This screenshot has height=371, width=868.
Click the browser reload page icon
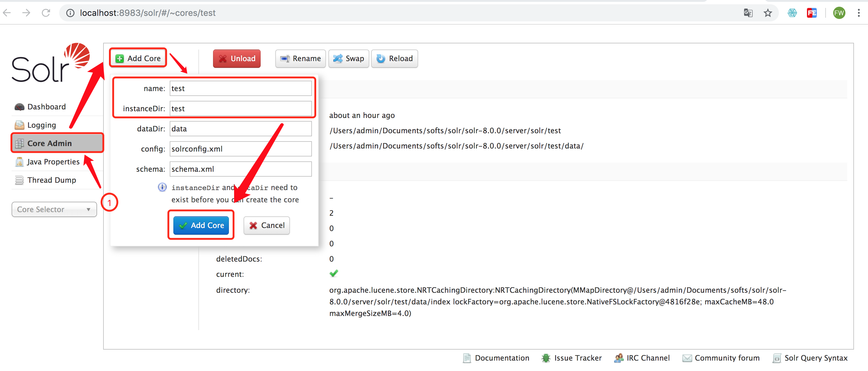[x=46, y=13]
